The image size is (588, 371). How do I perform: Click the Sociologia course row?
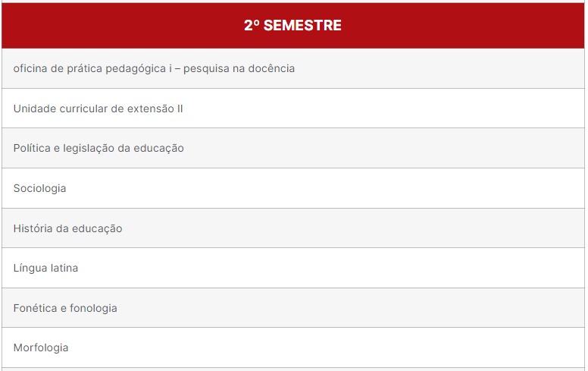[293, 188]
